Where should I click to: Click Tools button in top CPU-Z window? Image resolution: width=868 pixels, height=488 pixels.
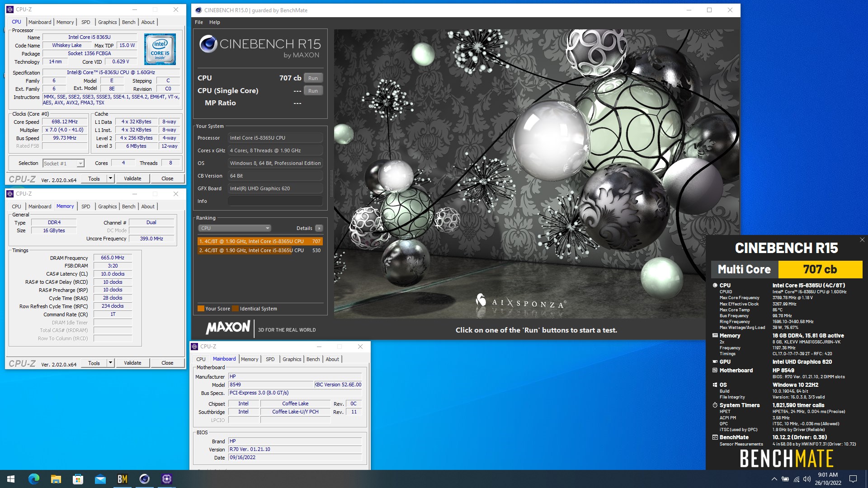point(94,178)
